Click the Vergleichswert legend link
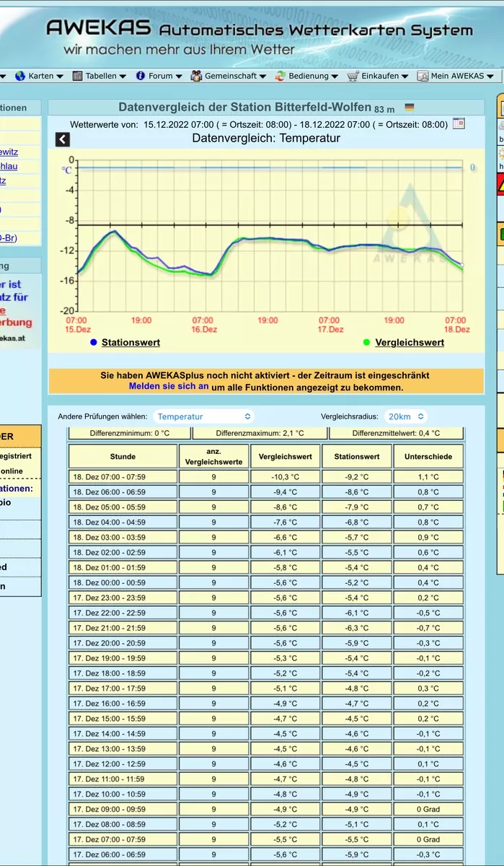This screenshot has height=866, width=504. click(x=410, y=342)
